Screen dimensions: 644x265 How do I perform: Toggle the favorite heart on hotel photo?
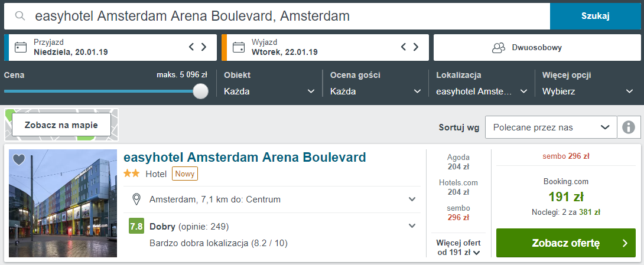coord(19,159)
